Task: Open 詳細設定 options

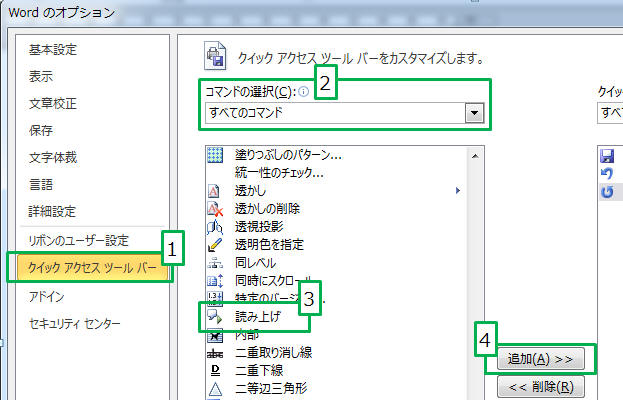Action: [x=52, y=211]
